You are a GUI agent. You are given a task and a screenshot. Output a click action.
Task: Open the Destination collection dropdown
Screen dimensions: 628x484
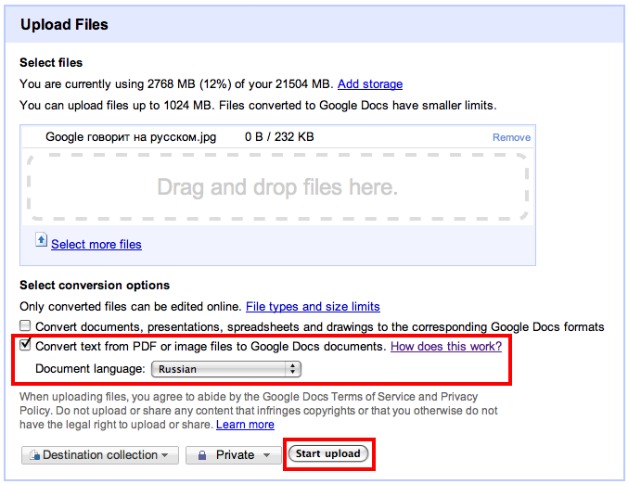pyautogui.click(x=100, y=455)
